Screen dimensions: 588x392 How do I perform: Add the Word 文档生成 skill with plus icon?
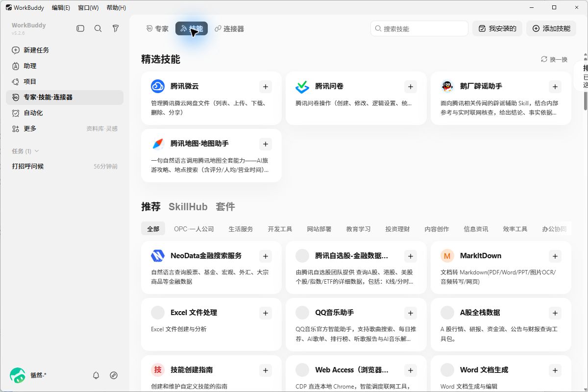(555, 370)
